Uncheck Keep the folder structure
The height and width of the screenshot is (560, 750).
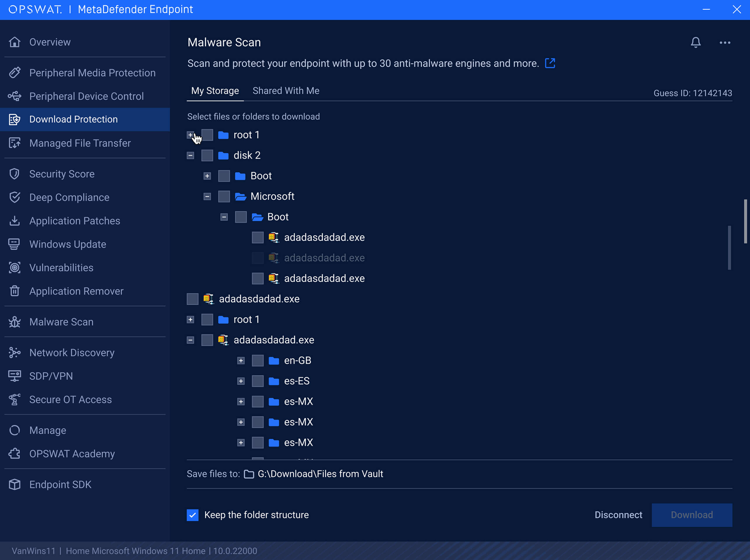(x=192, y=515)
